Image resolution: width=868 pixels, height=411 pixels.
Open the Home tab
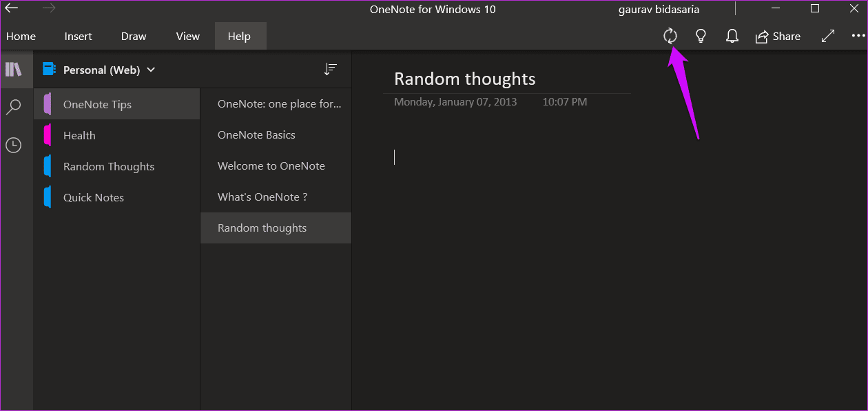[x=21, y=37]
